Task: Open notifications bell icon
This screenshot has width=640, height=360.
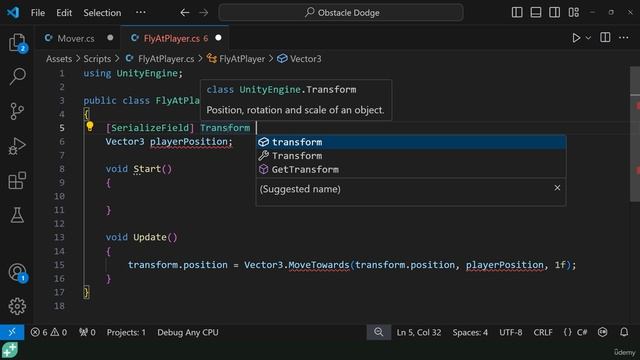Action: 624,332
